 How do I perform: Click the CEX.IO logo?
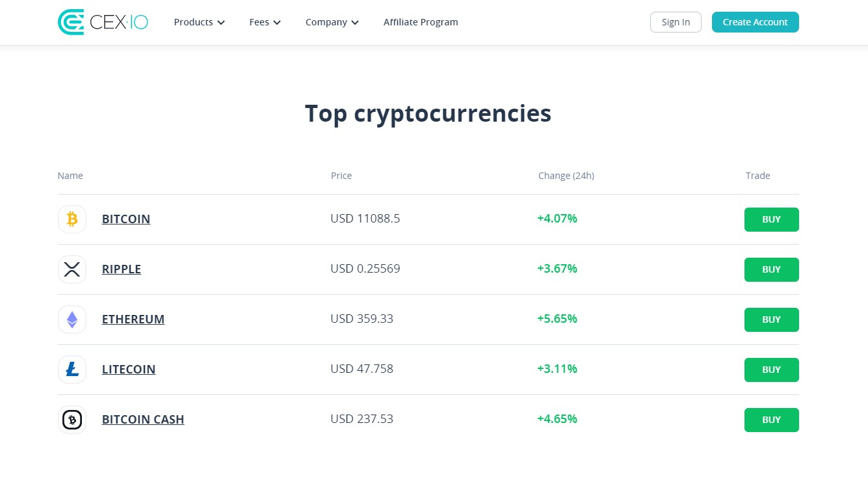pyautogui.click(x=103, y=22)
